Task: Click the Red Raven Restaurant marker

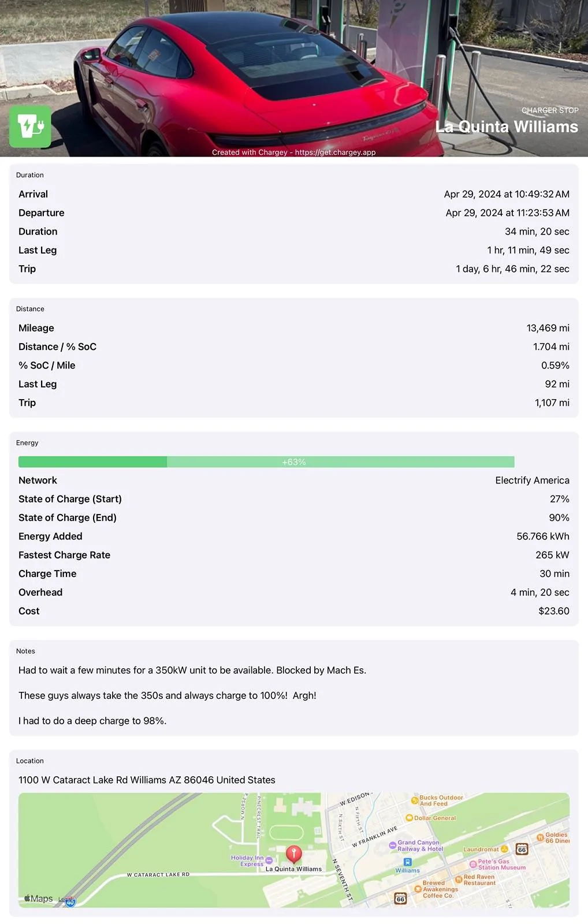Action: 458,880
